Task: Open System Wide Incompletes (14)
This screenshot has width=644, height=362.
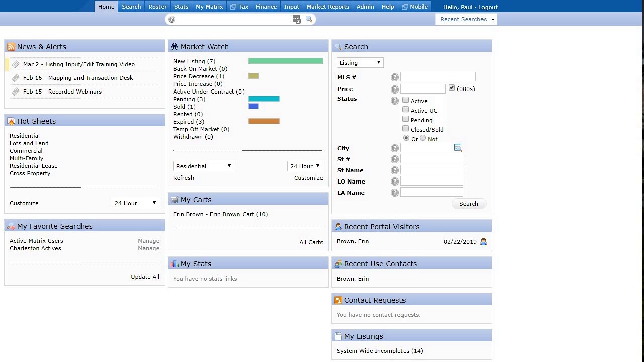Action: click(x=379, y=351)
